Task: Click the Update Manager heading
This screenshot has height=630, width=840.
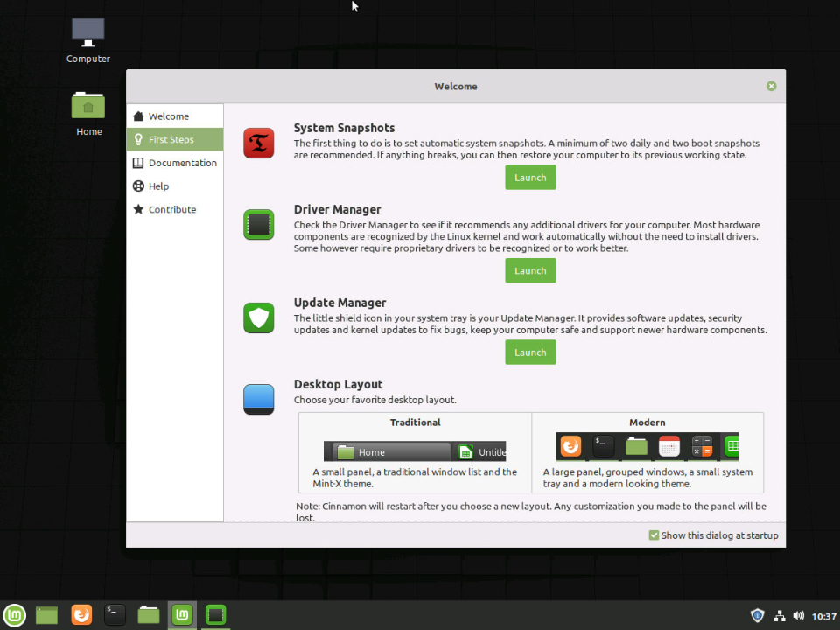Action: pos(339,303)
